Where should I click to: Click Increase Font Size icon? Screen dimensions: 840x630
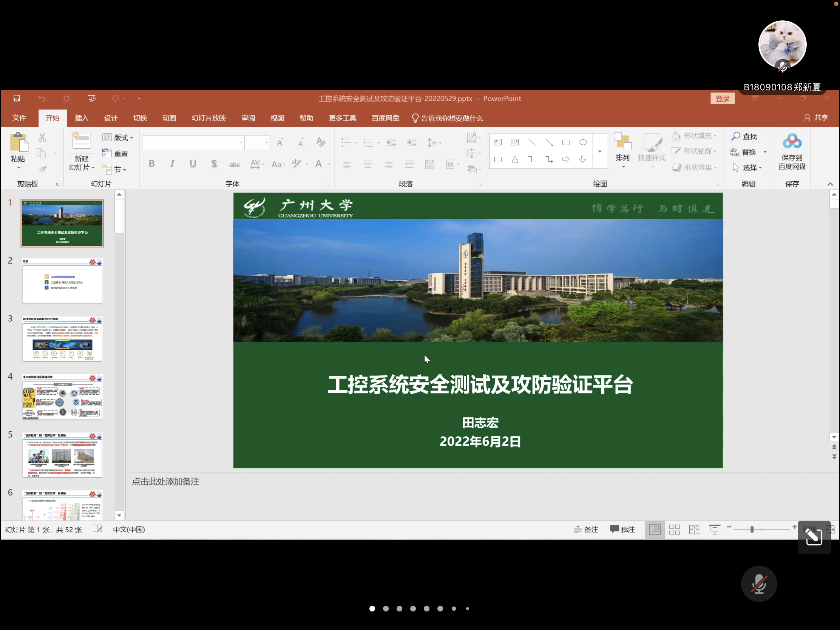coord(280,142)
